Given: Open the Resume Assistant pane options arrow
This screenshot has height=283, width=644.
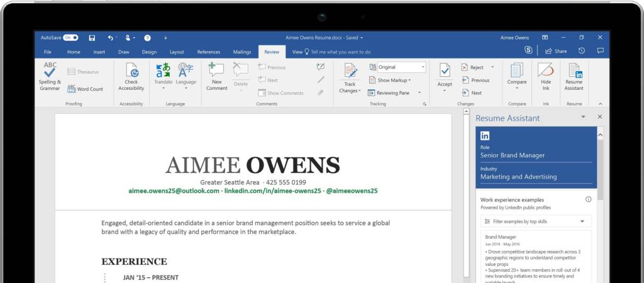Looking at the screenshot, I should click(583, 117).
